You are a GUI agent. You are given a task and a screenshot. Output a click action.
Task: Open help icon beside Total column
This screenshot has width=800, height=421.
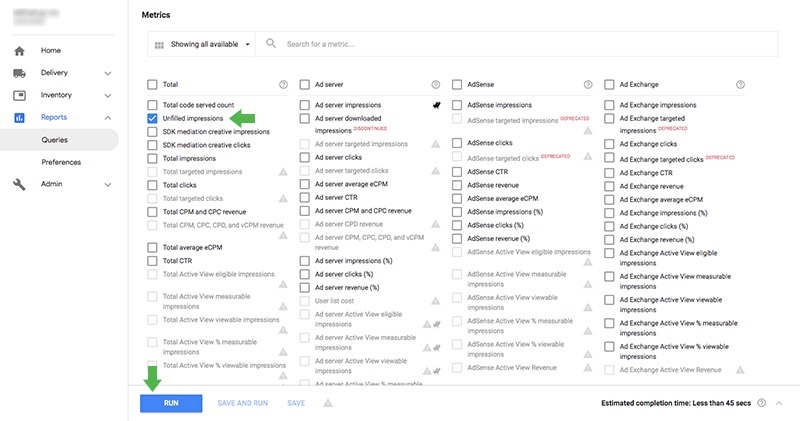pos(283,85)
